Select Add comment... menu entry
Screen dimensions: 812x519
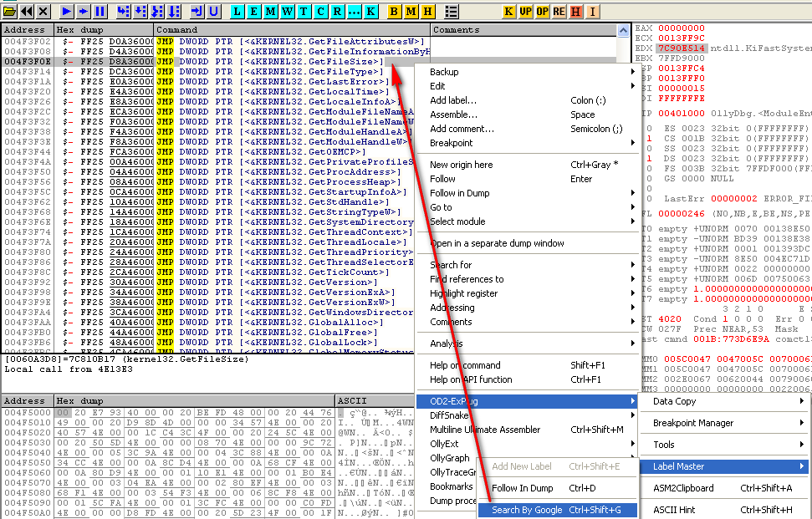pos(527,129)
